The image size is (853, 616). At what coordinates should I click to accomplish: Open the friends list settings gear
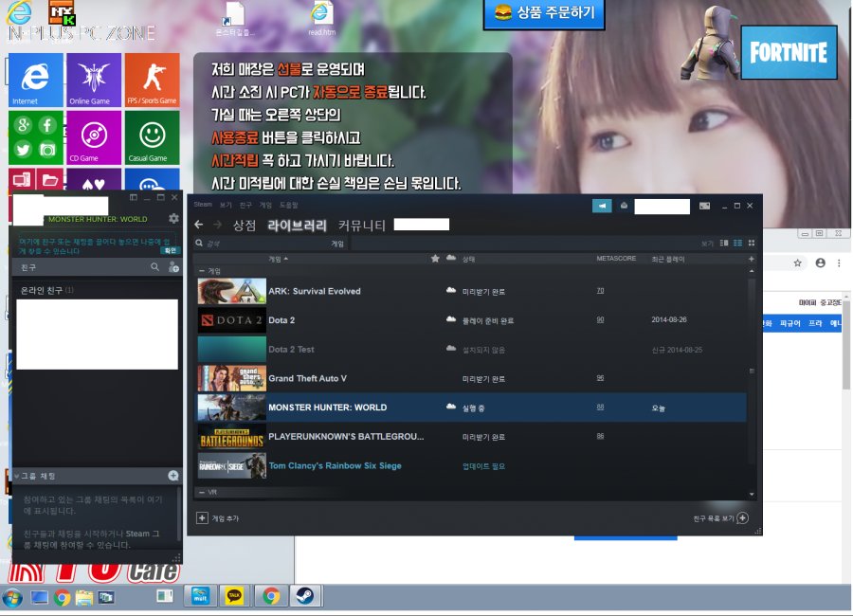click(x=172, y=219)
